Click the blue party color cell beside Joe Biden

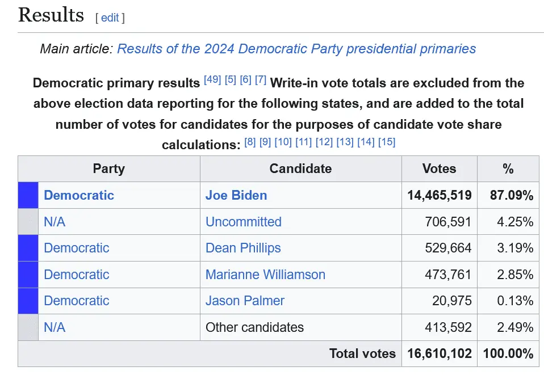[28, 195]
